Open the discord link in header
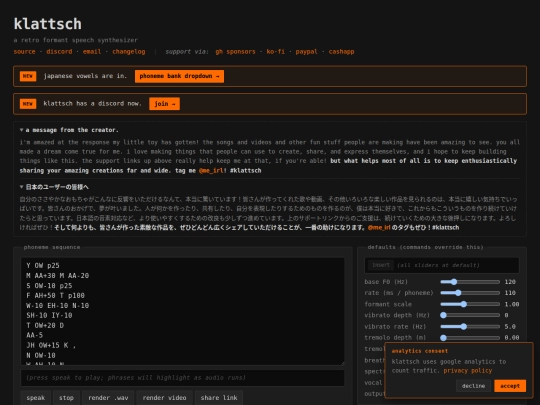The height and width of the screenshot is (405, 540). pyautogui.click(x=59, y=52)
